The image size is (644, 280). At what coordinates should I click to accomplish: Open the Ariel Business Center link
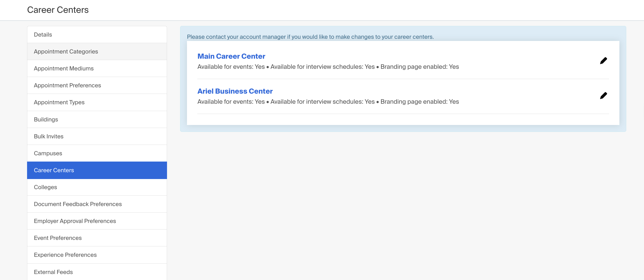(x=235, y=91)
